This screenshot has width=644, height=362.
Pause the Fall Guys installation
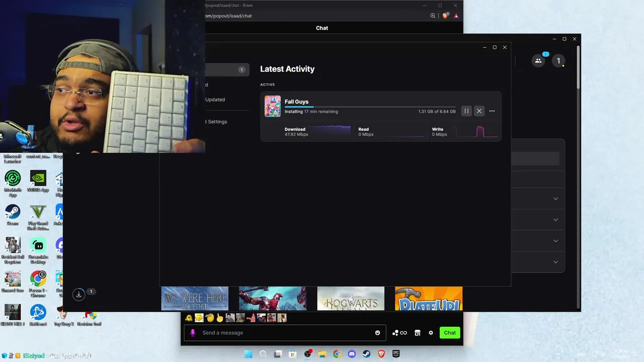coord(466,111)
